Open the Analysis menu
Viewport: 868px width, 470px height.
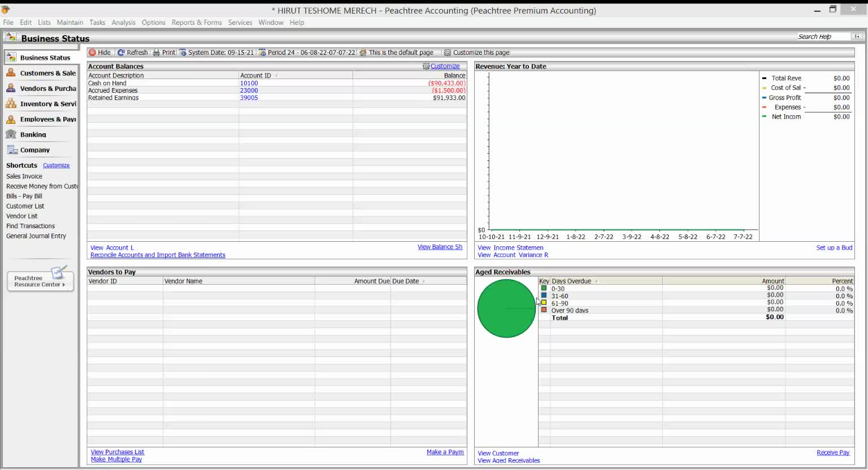pos(123,23)
